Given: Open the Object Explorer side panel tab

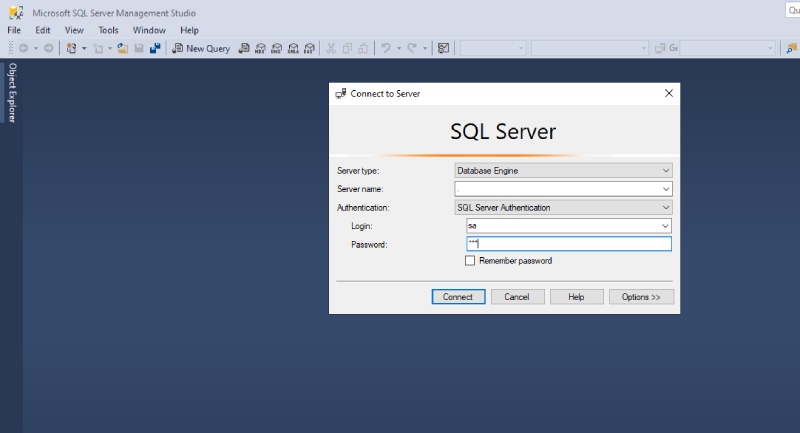Looking at the screenshot, I should pyautogui.click(x=12, y=93).
